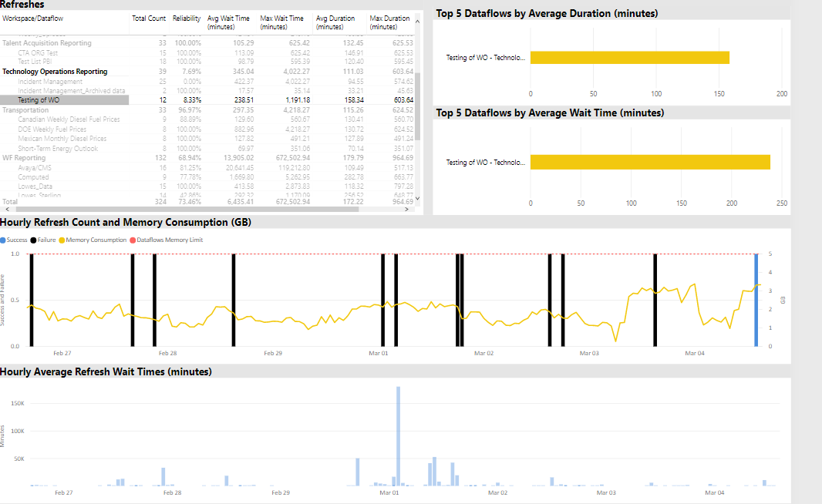Click the left arrow of the table's horizontal scrollbar
Image resolution: width=822 pixels, height=504 pixels.
8,209
